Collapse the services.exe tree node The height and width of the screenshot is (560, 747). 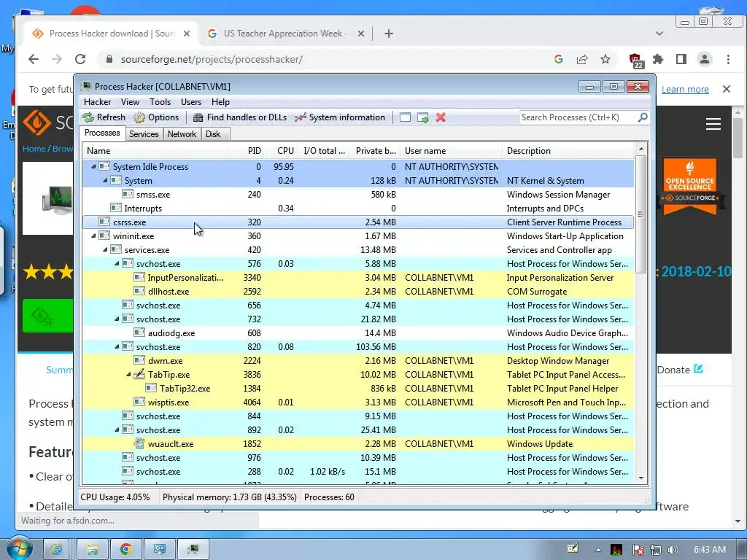coord(105,249)
